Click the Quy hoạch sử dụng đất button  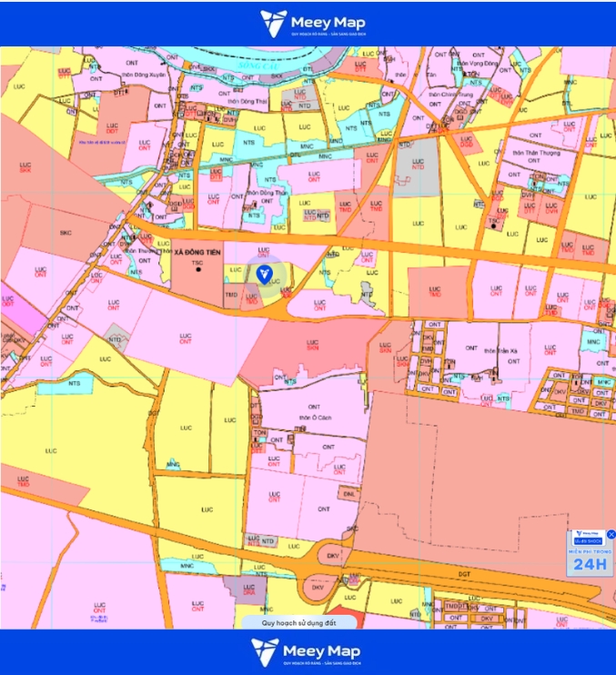coord(298,622)
